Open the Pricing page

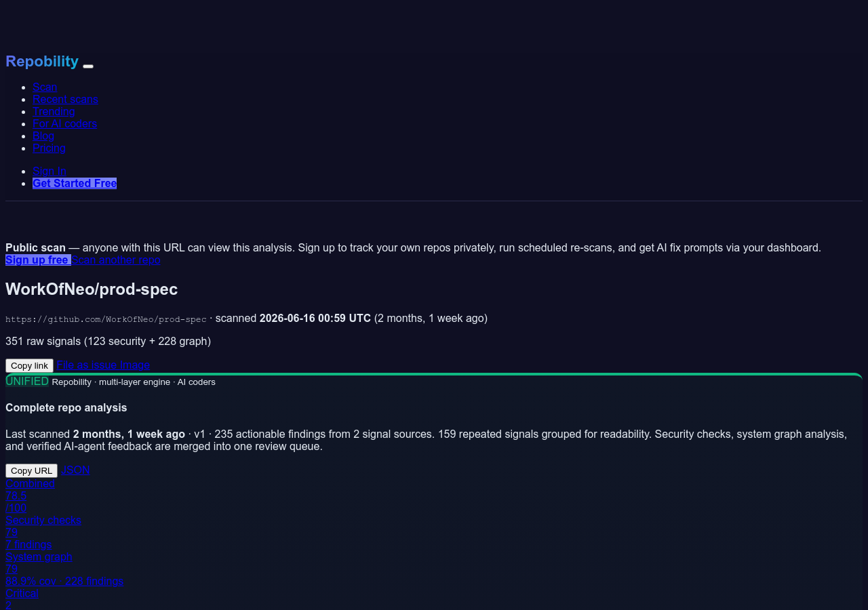(x=49, y=148)
